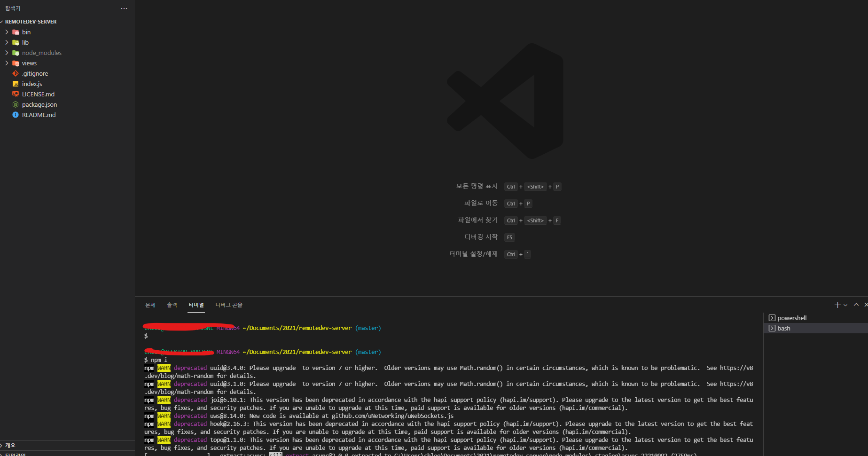Viewport: 868px width, 456px height.
Task: Click the F5 key hint
Action: point(509,237)
